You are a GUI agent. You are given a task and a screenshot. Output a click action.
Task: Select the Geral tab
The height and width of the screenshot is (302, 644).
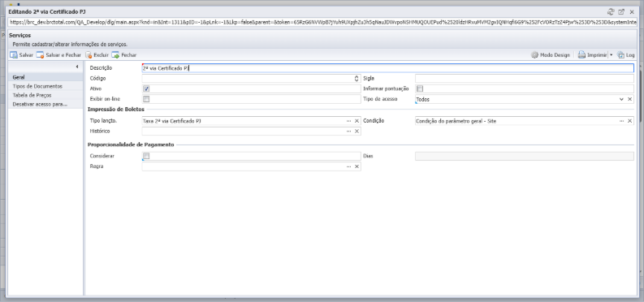45,77
